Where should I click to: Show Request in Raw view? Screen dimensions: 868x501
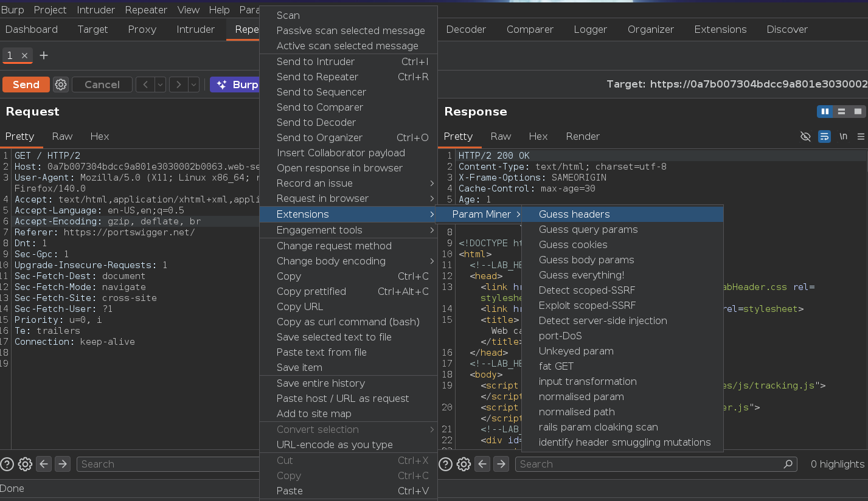(62, 136)
